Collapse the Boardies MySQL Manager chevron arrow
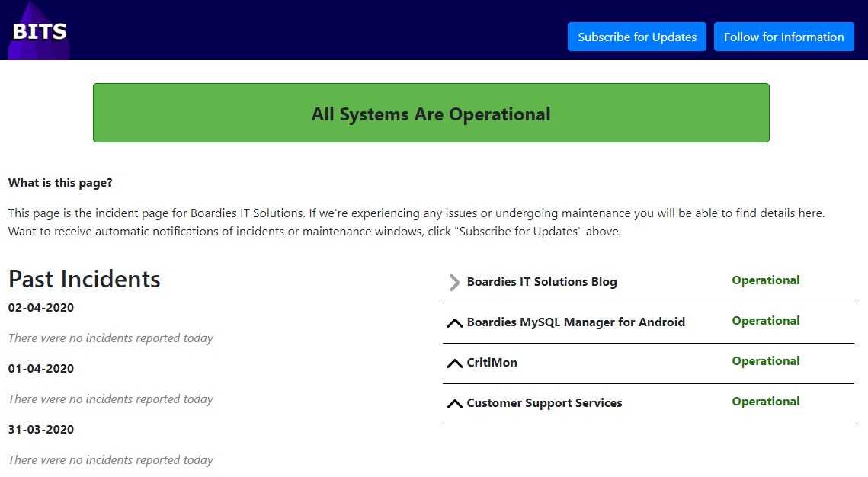Viewport: 868px width, 477px height. tap(454, 323)
